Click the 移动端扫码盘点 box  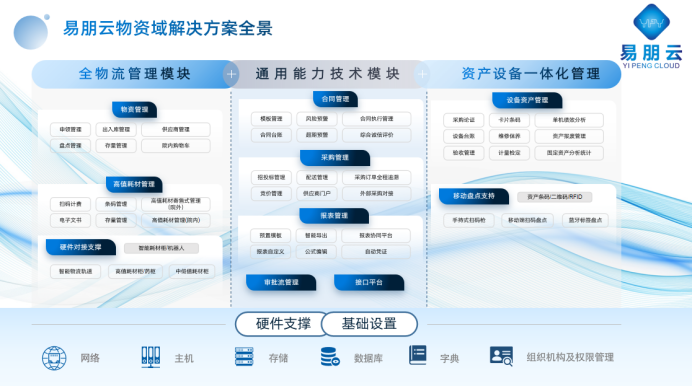coord(527,220)
